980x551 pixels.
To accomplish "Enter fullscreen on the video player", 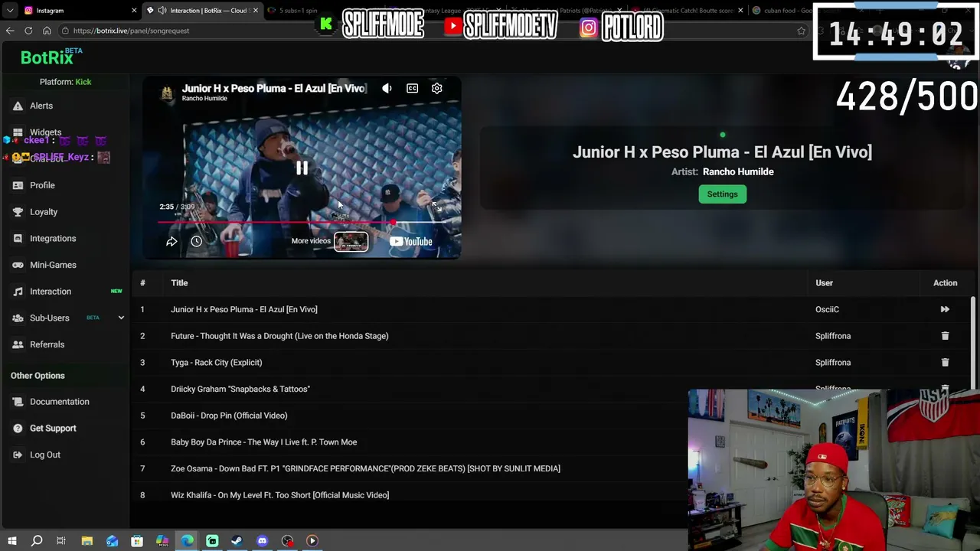I will point(436,206).
